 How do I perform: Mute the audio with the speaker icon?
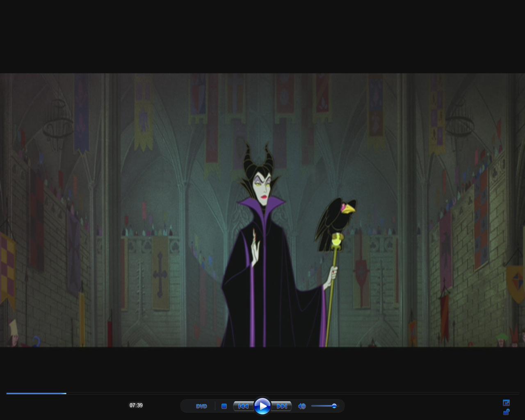302,406
